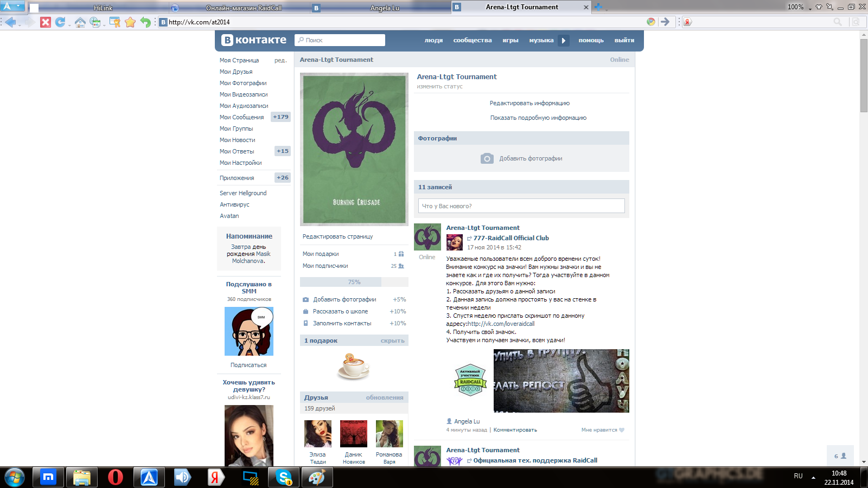Click the camera icon in Photos section

coord(487,158)
